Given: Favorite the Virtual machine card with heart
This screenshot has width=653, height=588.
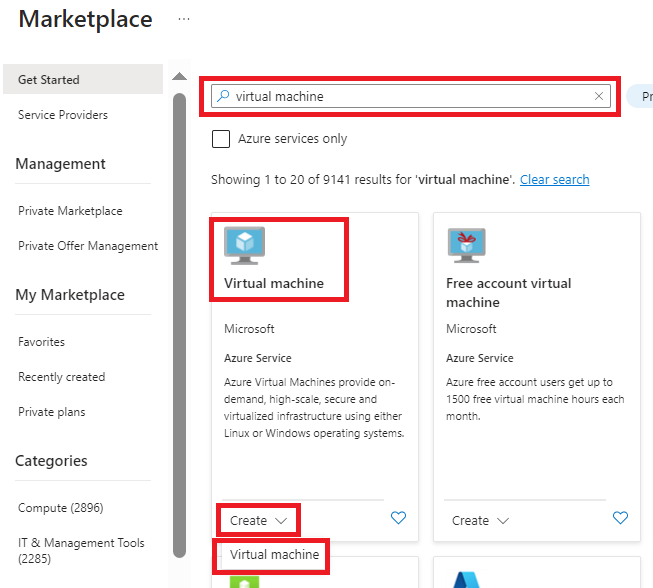Looking at the screenshot, I should point(398,518).
